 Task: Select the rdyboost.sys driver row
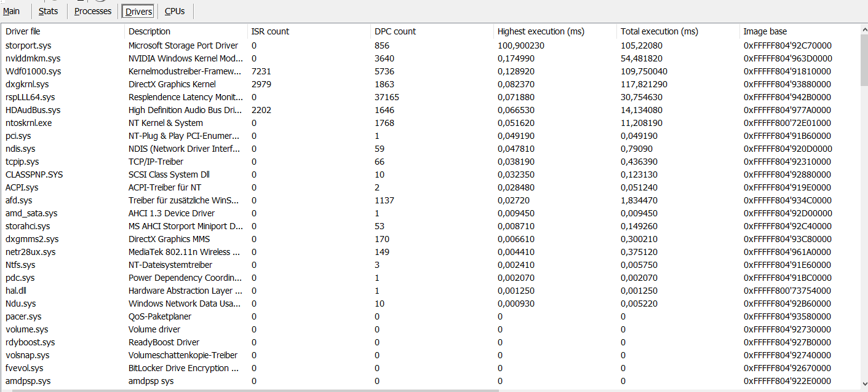coord(431,342)
